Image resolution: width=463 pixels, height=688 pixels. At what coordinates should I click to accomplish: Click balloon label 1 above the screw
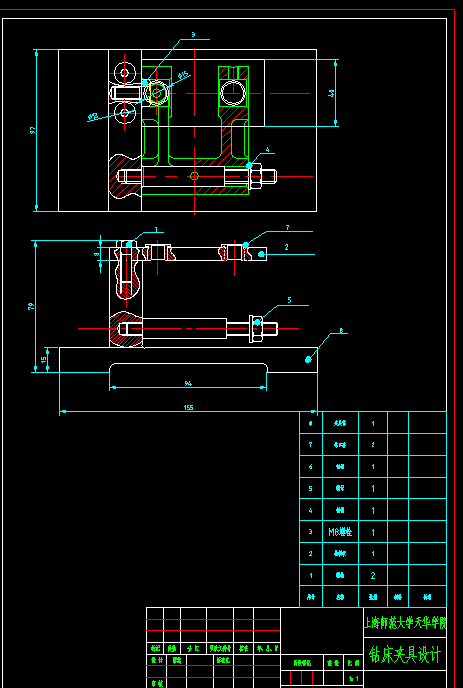[156, 229]
